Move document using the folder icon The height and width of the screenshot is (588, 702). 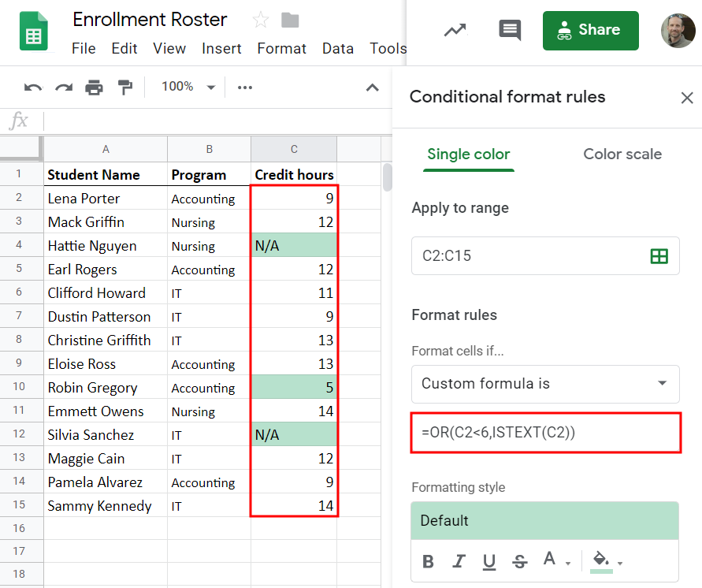[290, 20]
